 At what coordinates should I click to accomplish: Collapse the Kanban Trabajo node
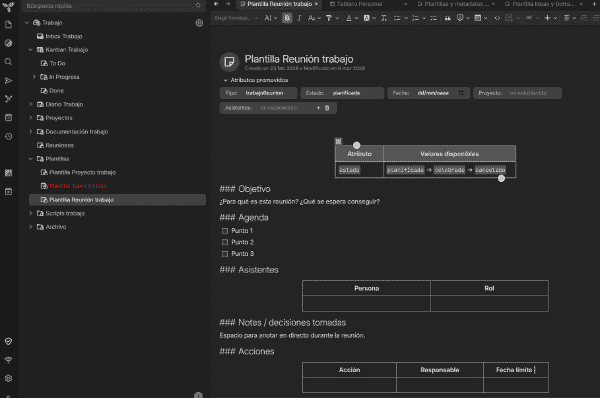(31, 50)
